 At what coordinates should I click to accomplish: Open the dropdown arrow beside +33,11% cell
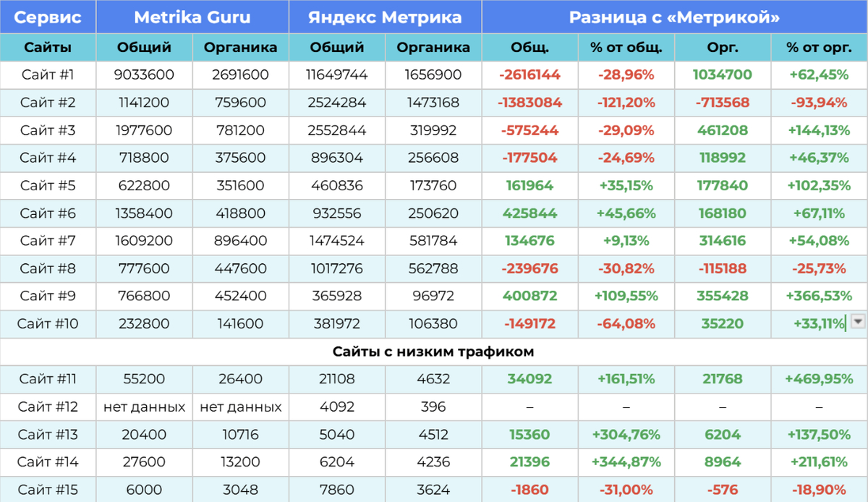[857, 322]
